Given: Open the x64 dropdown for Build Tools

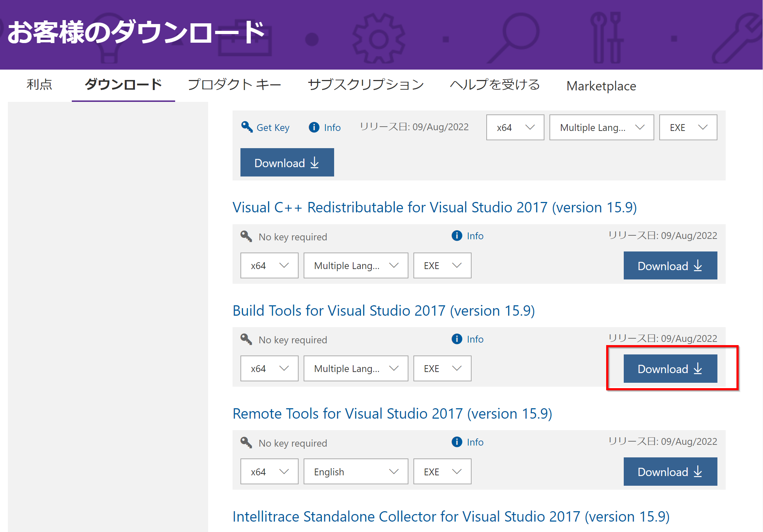Looking at the screenshot, I should click(x=269, y=368).
